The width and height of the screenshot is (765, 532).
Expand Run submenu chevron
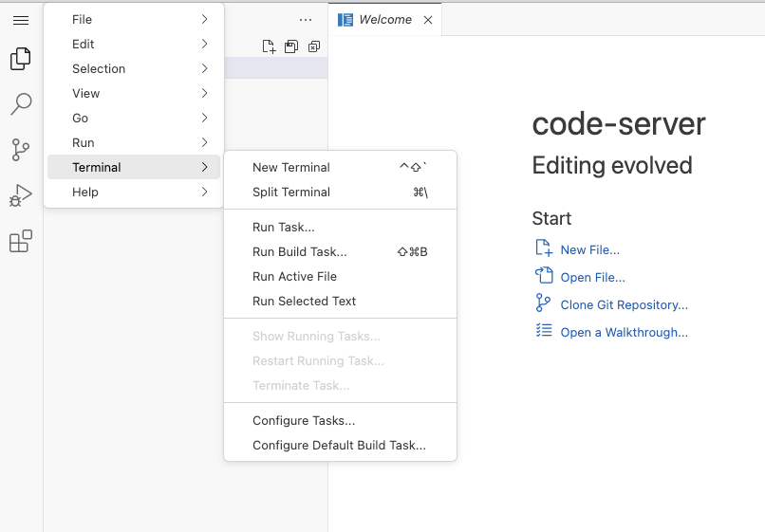pyautogui.click(x=204, y=142)
